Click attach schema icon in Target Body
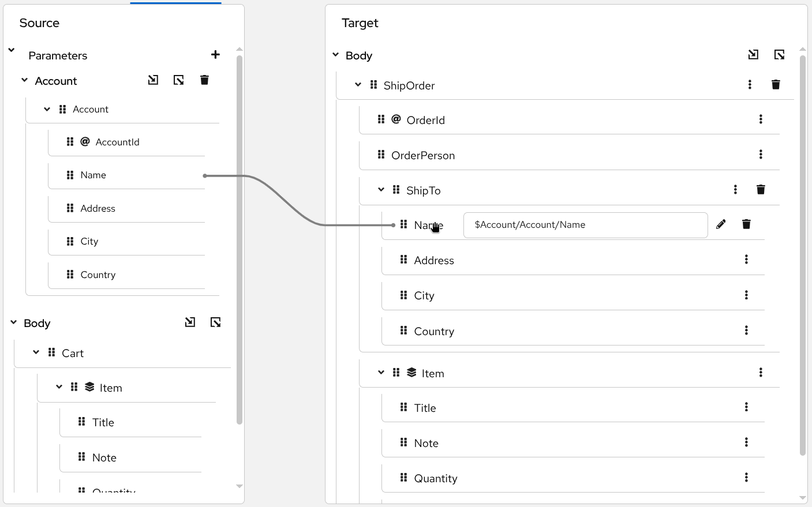 753,55
